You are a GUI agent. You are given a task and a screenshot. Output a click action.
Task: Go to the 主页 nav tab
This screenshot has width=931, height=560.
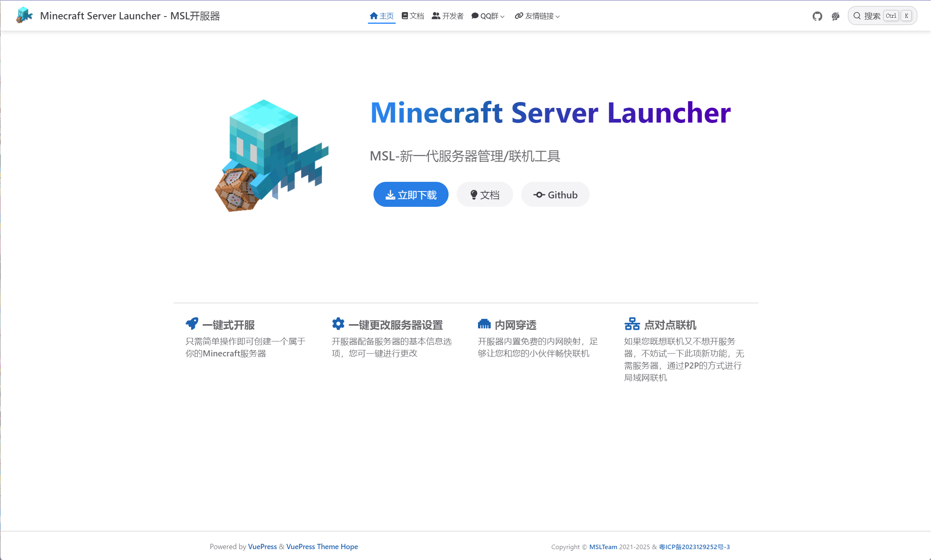[x=382, y=16]
